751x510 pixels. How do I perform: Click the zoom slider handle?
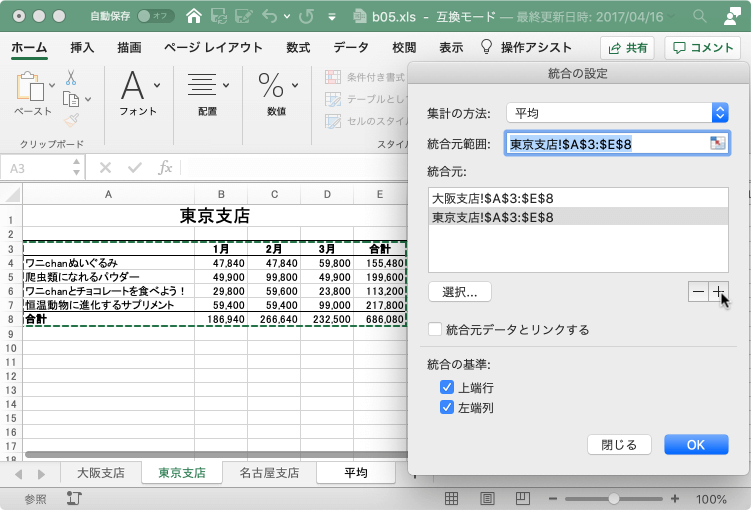[614, 499]
